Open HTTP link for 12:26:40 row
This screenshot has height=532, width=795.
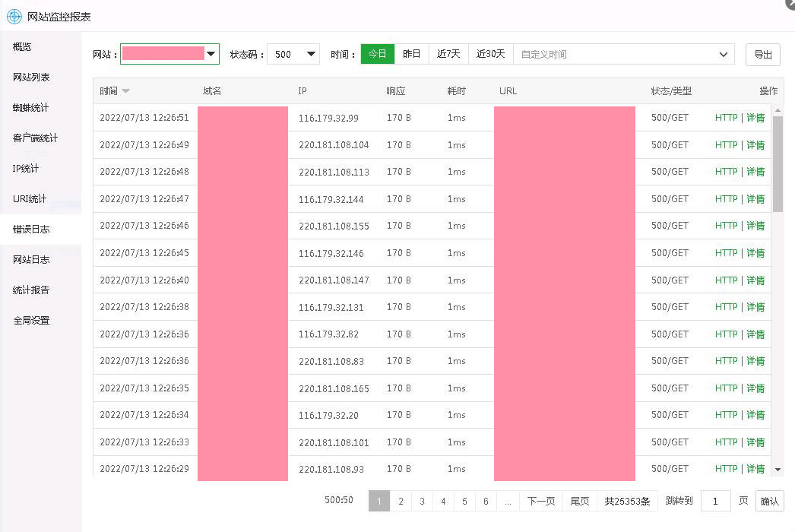click(x=726, y=280)
